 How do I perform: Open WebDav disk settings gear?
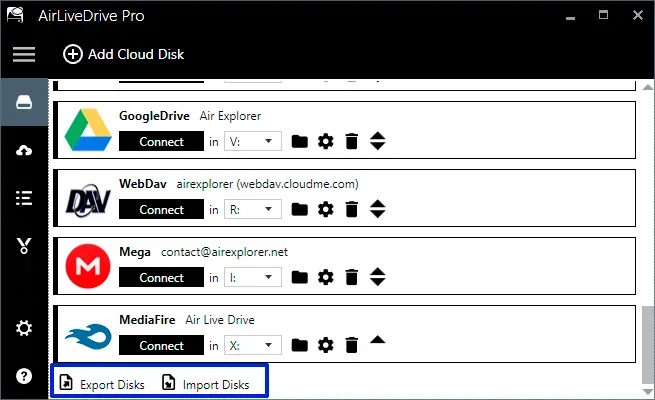point(325,209)
